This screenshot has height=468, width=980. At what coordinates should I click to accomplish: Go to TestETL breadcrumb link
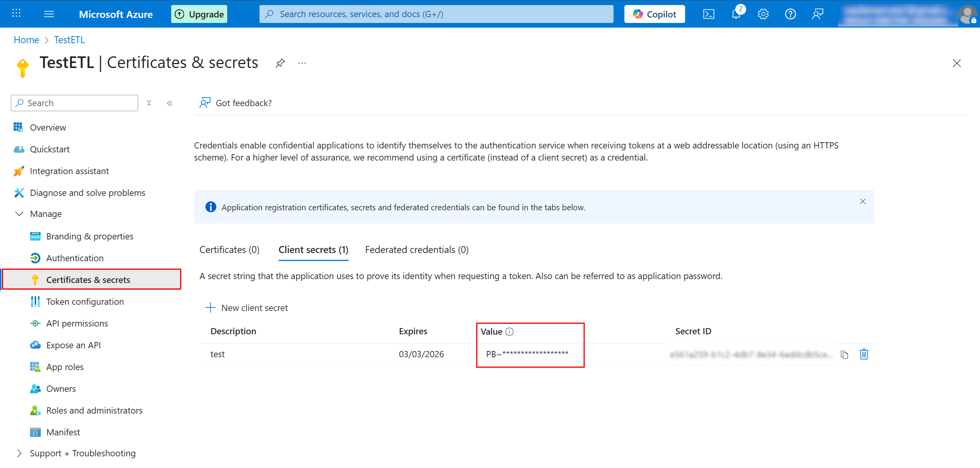(x=69, y=40)
